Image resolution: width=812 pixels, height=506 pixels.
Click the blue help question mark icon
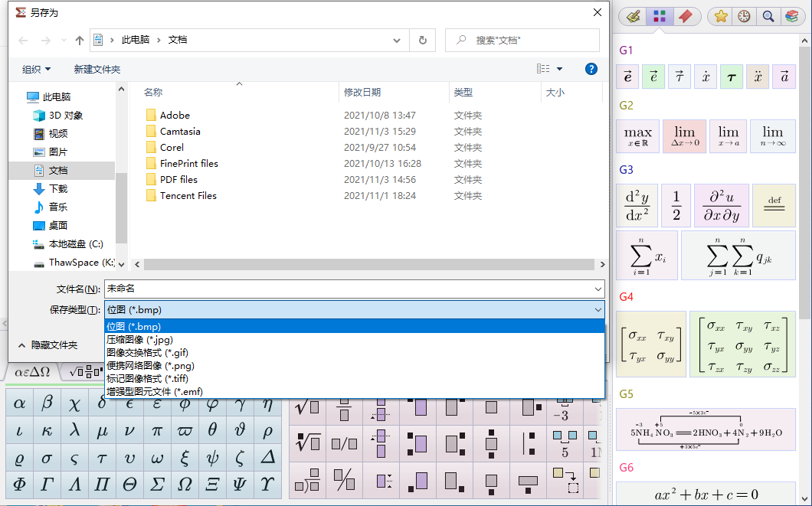[x=591, y=69]
